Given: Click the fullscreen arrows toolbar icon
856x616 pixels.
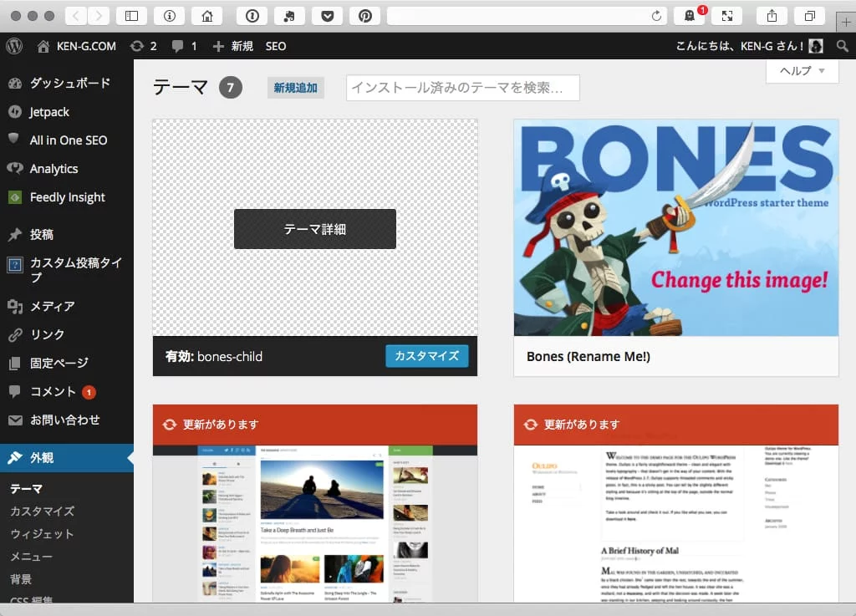Looking at the screenshot, I should coord(727,16).
